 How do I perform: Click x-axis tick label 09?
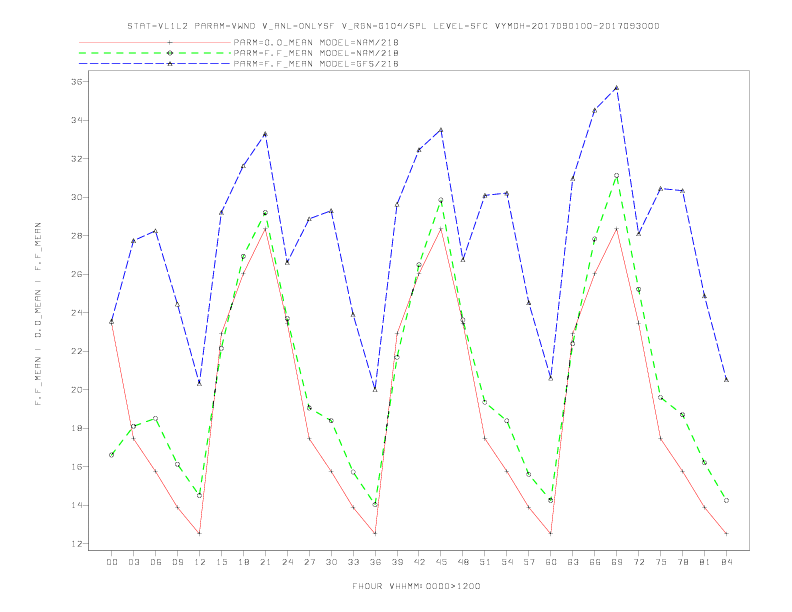(x=177, y=562)
